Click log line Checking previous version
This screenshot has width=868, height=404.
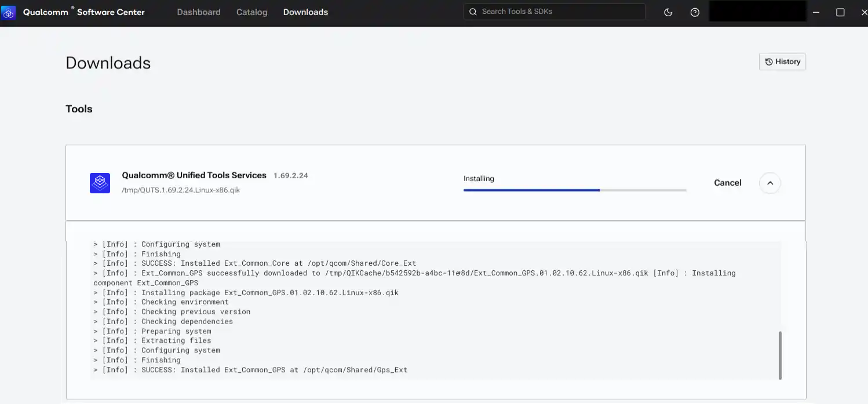[172, 312]
